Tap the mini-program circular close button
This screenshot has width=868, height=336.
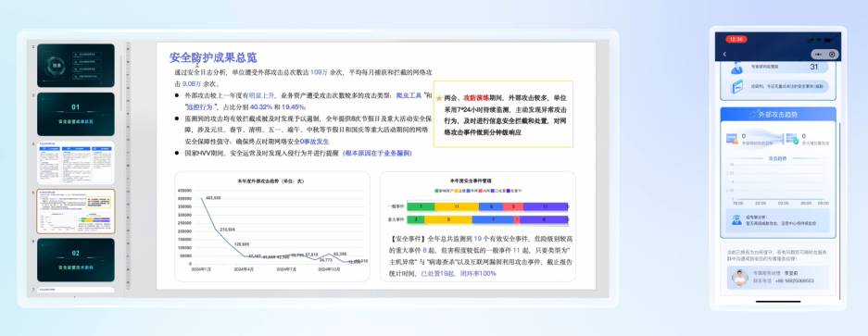click(x=832, y=55)
